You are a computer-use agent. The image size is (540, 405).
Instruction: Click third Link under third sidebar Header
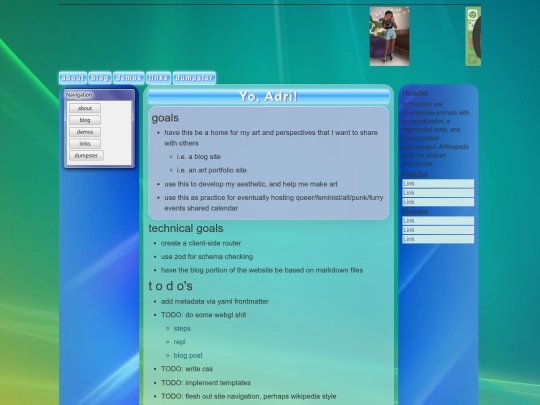pyautogui.click(x=438, y=239)
